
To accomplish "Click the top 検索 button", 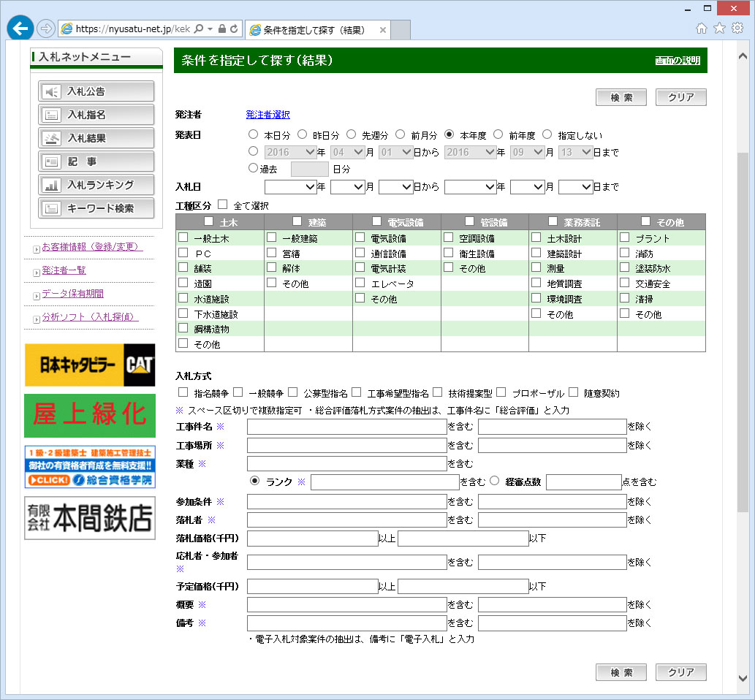I will pos(621,97).
